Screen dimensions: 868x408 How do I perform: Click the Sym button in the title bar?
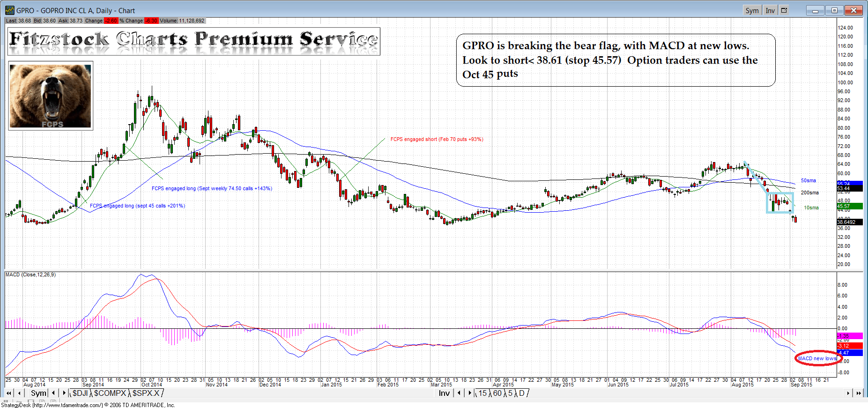752,10
